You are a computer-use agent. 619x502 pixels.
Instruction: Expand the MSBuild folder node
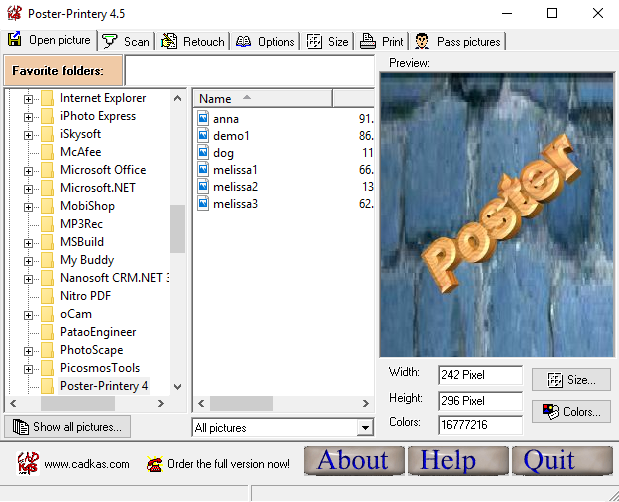[x=28, y=243]
